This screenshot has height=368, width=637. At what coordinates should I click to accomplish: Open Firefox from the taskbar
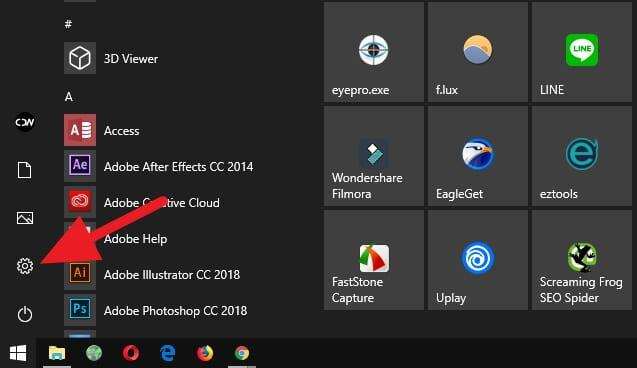205,353
